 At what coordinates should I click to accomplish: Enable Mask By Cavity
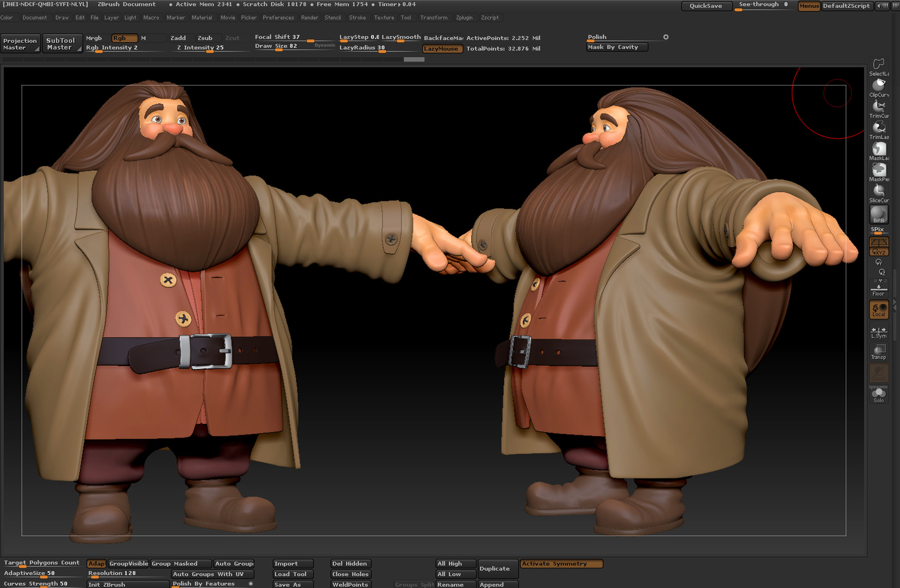[616, 47]
